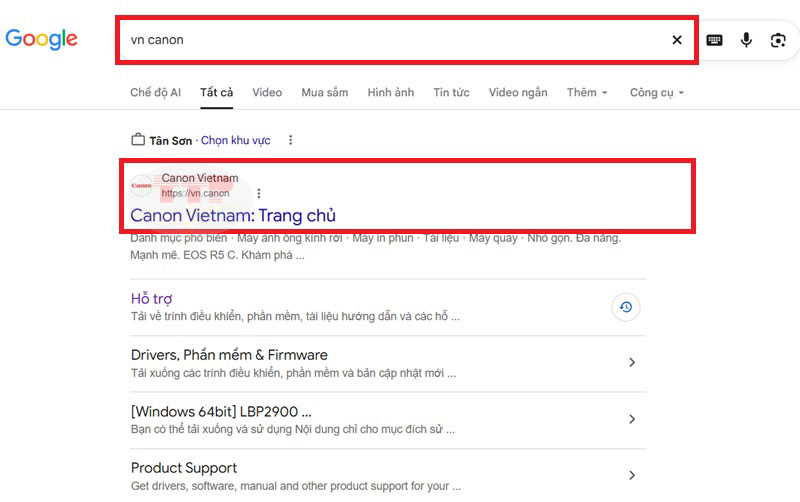
Task: Click the Google logo
Action: 41,39
